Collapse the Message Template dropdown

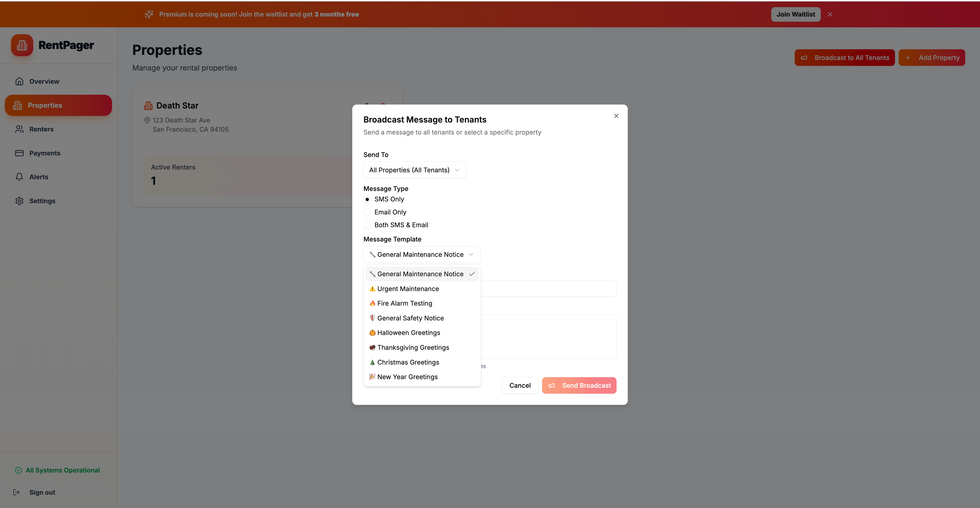422,255
